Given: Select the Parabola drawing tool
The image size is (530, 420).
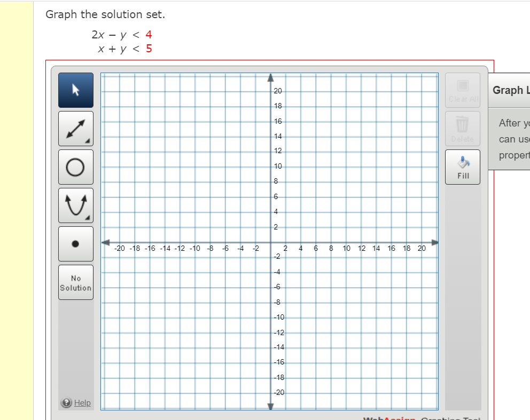Looking at the screenshot, I should (x=75, y=205).
